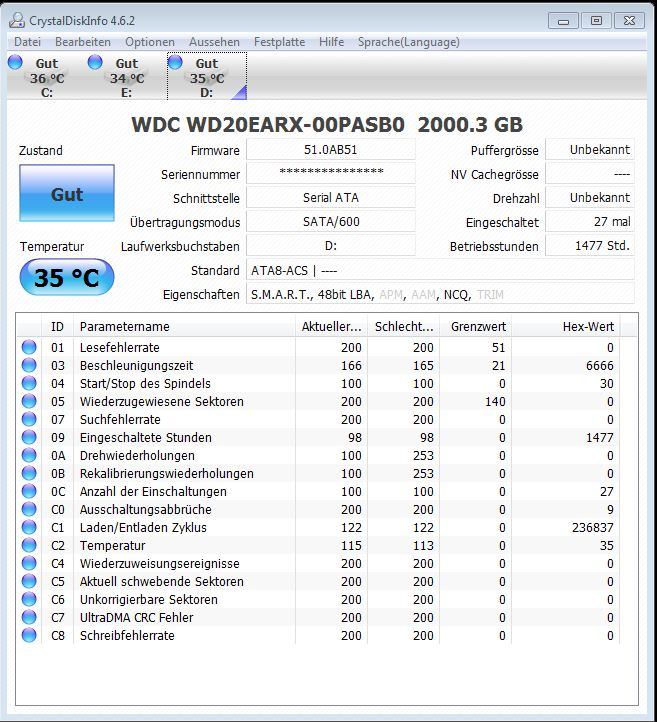657x722 pixels.
Task: Click the 35 °C temperature button
Action: coord(67,277)
